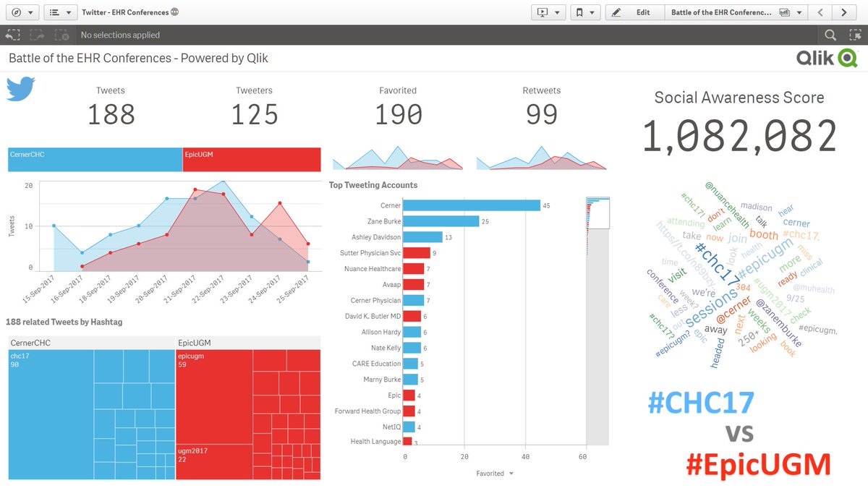This screenshot has height=488, width=868.
Task: Open the smart search magnifier
Action: click(830, 35)
